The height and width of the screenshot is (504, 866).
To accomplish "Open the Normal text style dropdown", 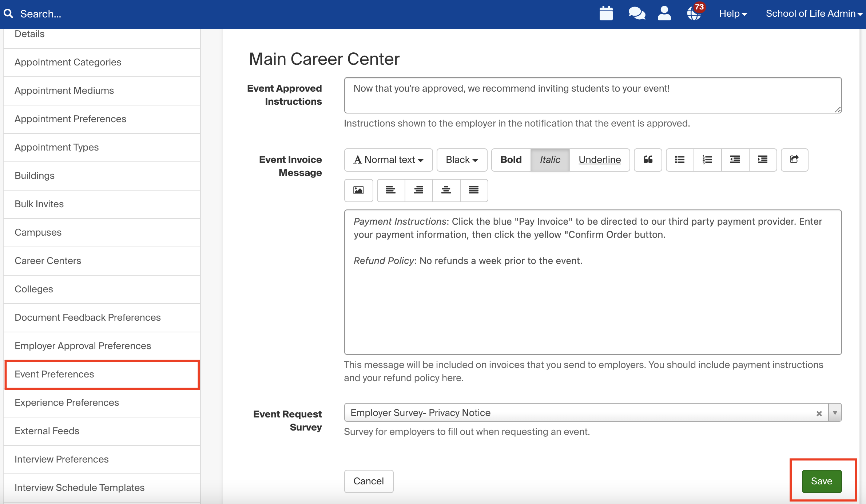I will (388, 160).
